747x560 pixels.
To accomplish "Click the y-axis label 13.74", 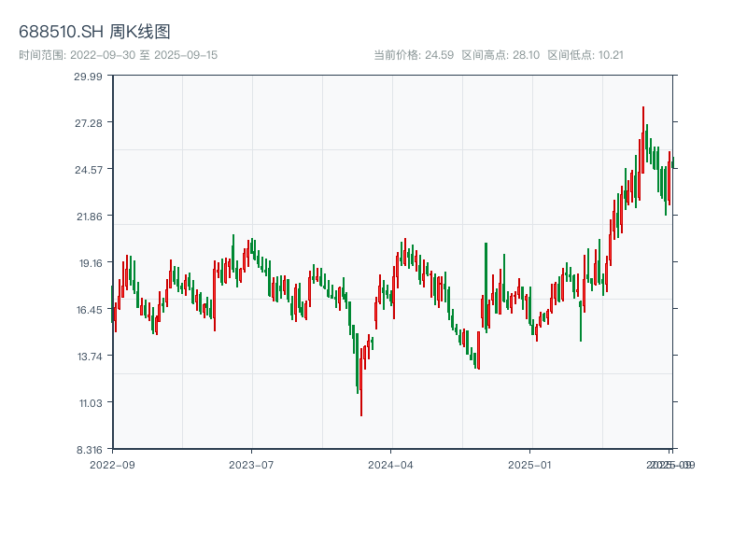I will [90, 357].
